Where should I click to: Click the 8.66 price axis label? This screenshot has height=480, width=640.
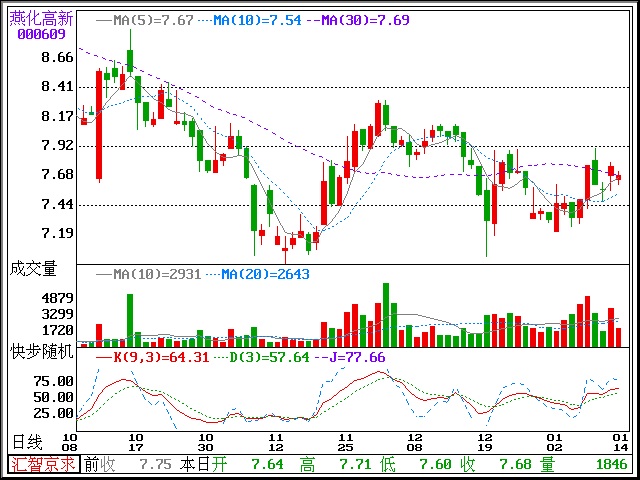57,57
